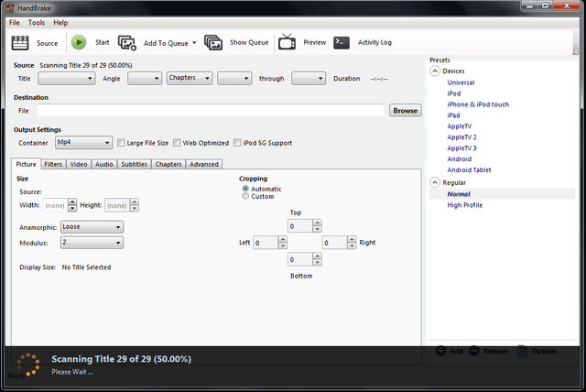Select the AppleTV preset
Image resolution: width=586 pixels, height=392 pixels.
[x=460, y=126]
